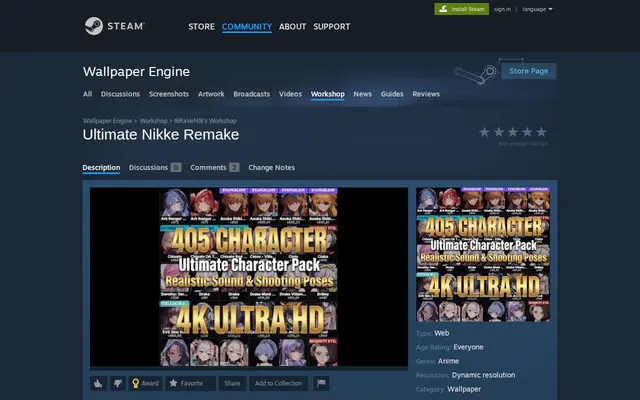The height and width of the screenshot is (400, 640).
Task: Click the Wallpaper category tag
Action: (x=464, y=389)
